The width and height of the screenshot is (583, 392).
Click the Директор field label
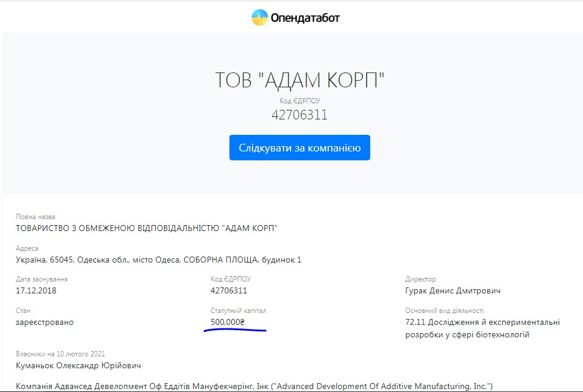click(420, 279)
